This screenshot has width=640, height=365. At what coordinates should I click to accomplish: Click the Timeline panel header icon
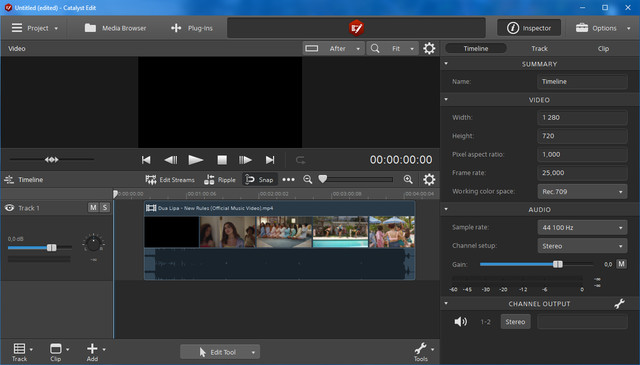pos(9,180)
